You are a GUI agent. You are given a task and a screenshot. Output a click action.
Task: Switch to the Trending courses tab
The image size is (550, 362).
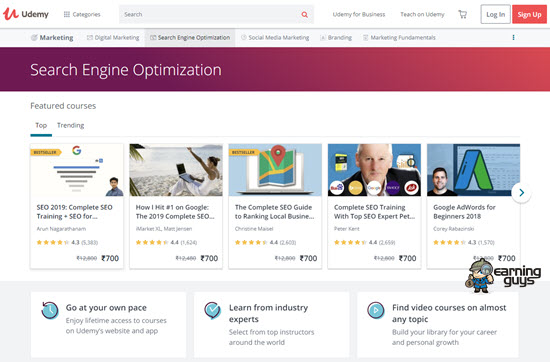tap(71, 125)
